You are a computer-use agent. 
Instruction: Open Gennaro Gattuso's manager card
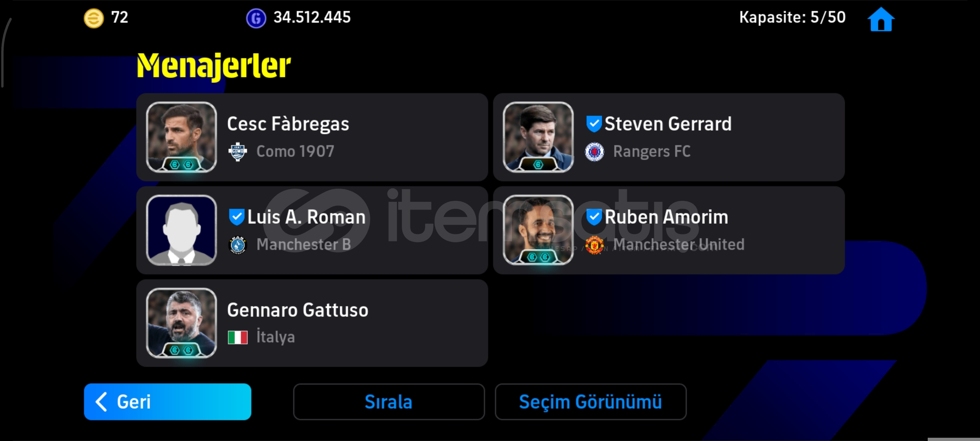pos(312,323)
